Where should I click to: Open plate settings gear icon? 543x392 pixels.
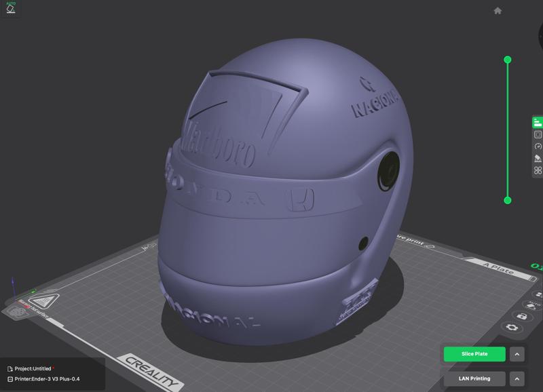512,328
